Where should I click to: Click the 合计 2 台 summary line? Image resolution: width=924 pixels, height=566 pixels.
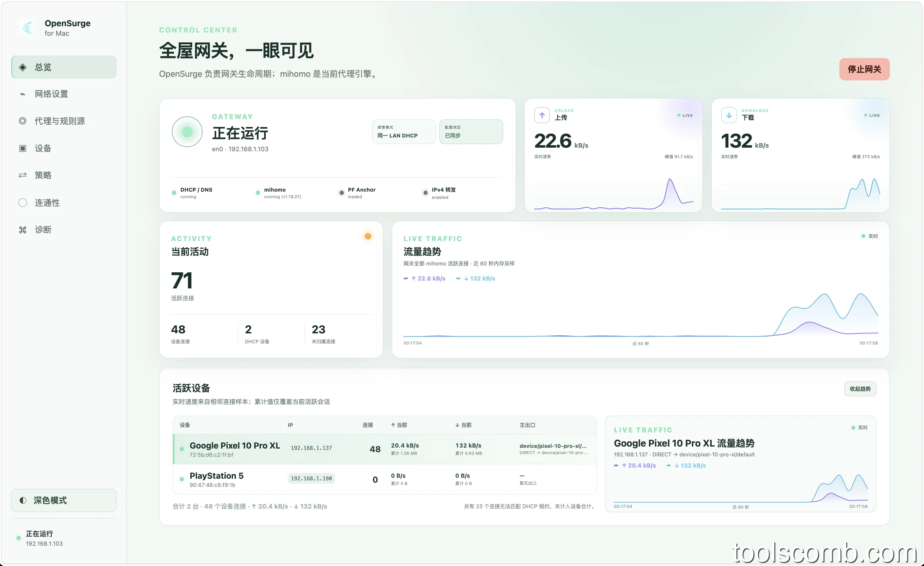pyautogui.click(x=250, y=506)
